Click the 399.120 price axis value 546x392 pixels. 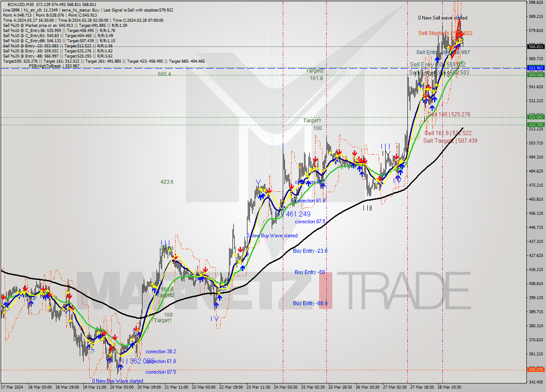pyautogui.click(x=536, y=297)
